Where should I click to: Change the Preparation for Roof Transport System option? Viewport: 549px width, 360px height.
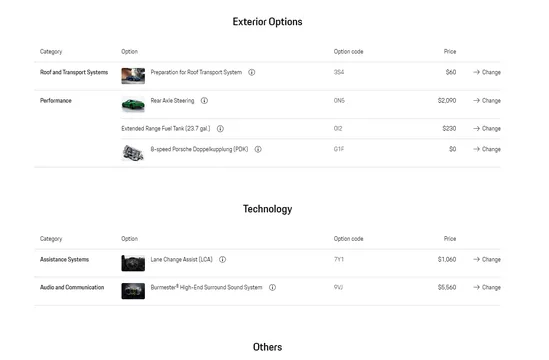[487, 72]
